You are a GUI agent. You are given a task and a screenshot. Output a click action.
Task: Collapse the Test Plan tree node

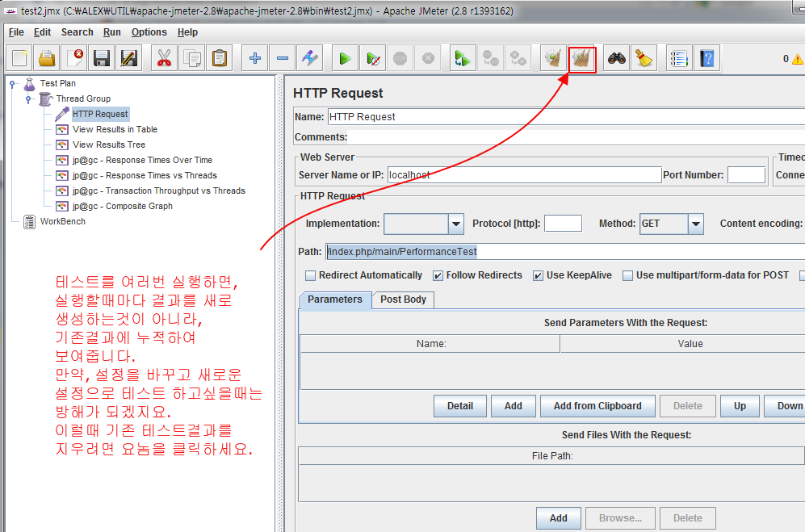[12, 84]
